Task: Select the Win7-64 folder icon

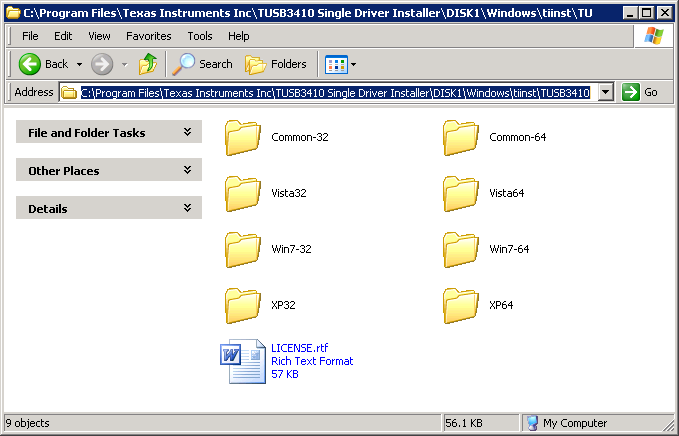Action: tap(460, 249)
